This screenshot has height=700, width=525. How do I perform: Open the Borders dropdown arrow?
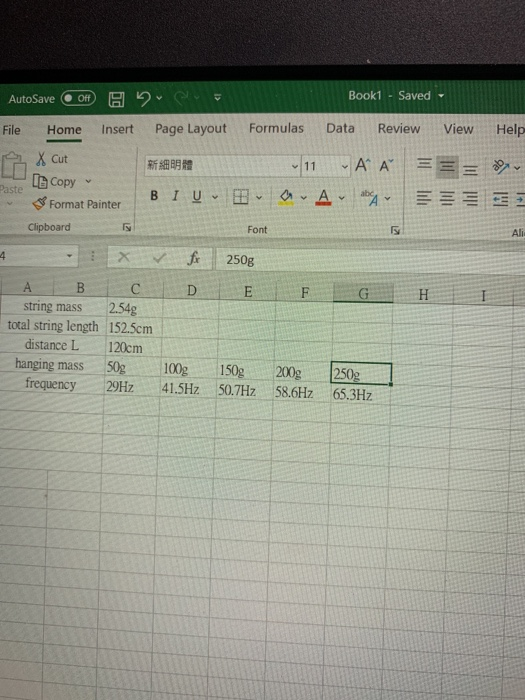point(259,197)
